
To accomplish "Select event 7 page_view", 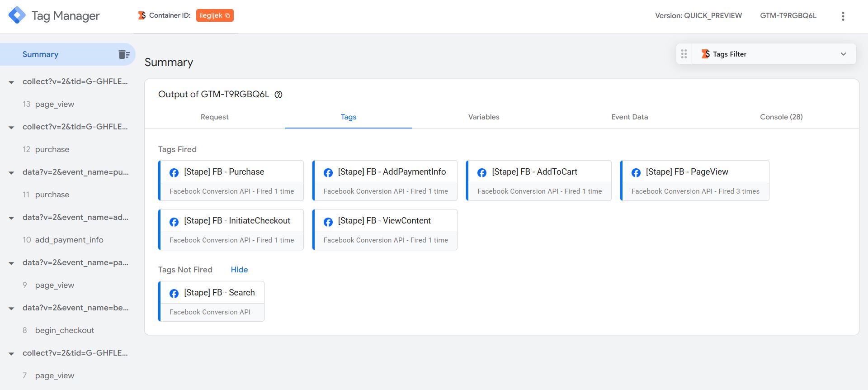I will click(x=48, y=376).
